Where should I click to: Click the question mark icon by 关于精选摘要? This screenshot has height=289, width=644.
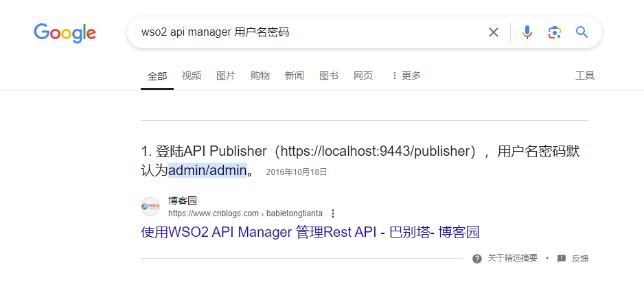[x=477, y=259]
